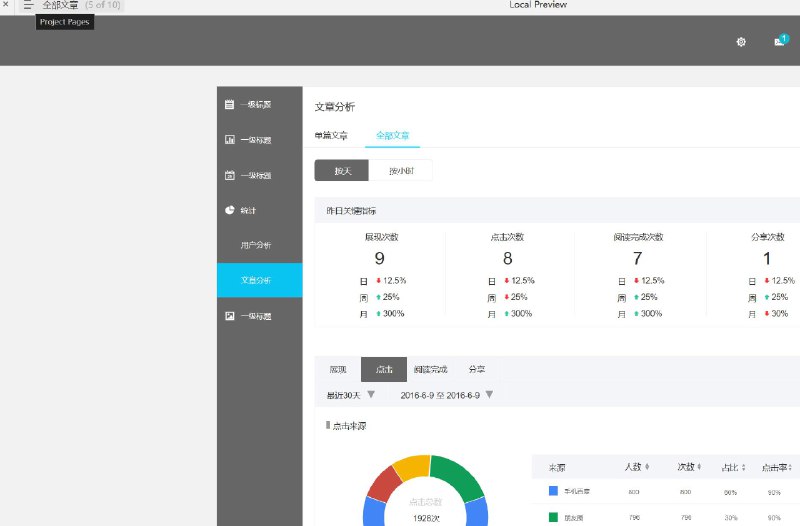Click the green donut chart segment
This screenshot has height=526, width=800.
[457, 473]
